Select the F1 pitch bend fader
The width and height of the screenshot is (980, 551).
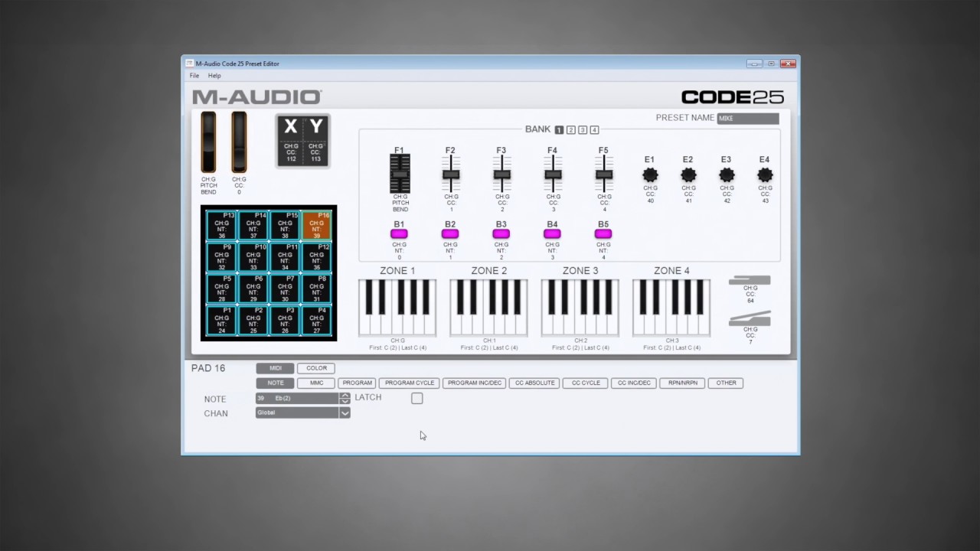(400, 174)
